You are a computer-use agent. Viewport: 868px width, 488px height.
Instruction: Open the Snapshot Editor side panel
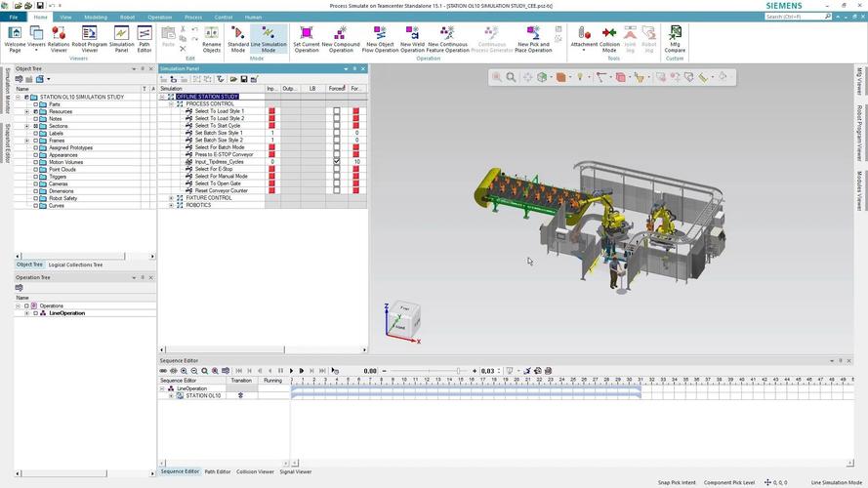[8, 142]
